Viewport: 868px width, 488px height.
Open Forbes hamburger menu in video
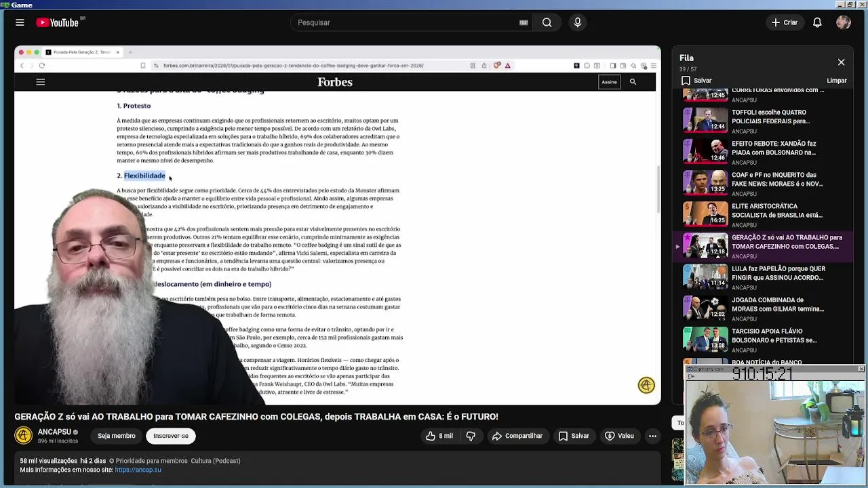coord(40,82)
